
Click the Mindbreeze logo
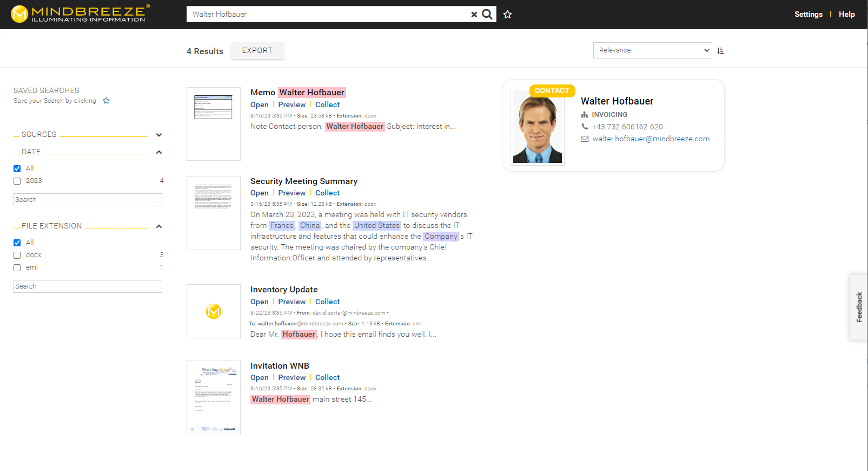point(80,14)
